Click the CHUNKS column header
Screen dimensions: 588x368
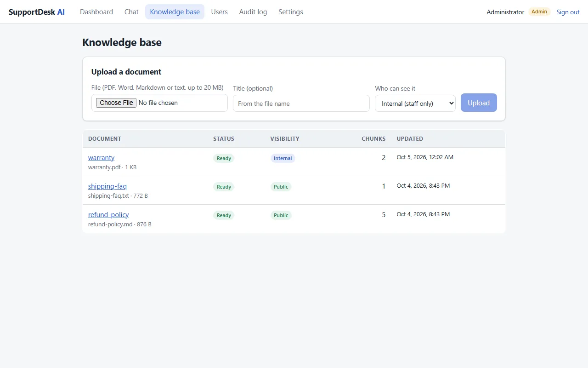[373, 138]
